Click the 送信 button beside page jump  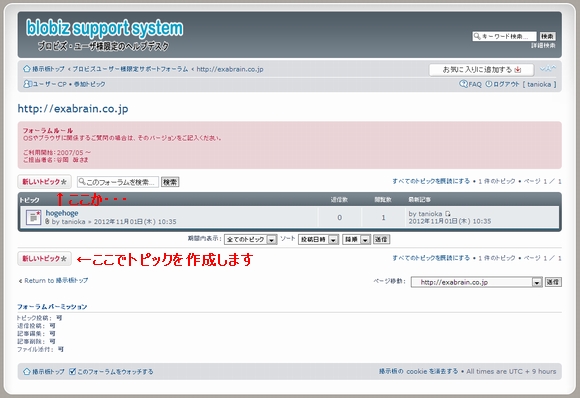point(553,282)
